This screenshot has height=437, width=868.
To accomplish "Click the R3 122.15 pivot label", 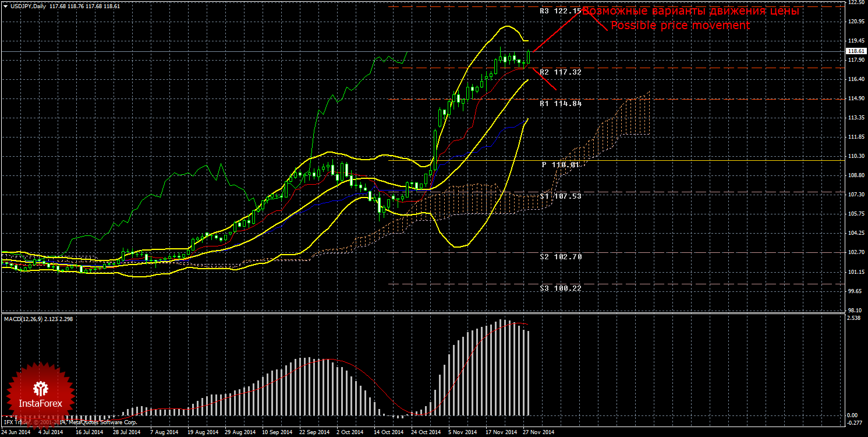I will (561, 11).
